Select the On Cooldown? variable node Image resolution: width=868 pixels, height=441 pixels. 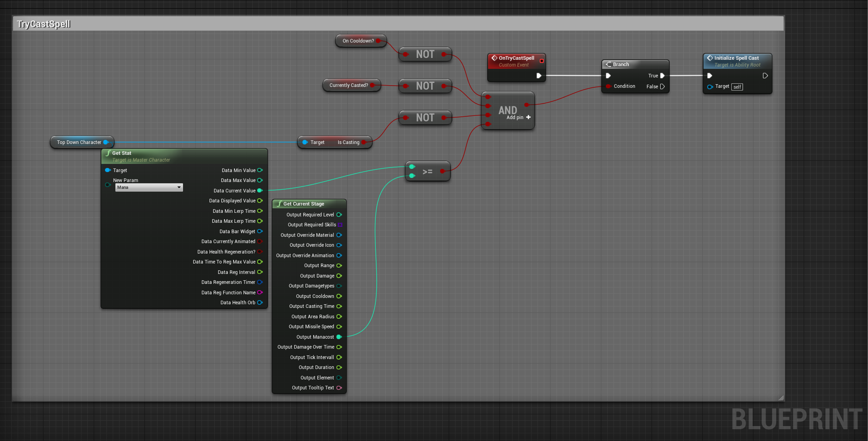click(x=358, y=41)
